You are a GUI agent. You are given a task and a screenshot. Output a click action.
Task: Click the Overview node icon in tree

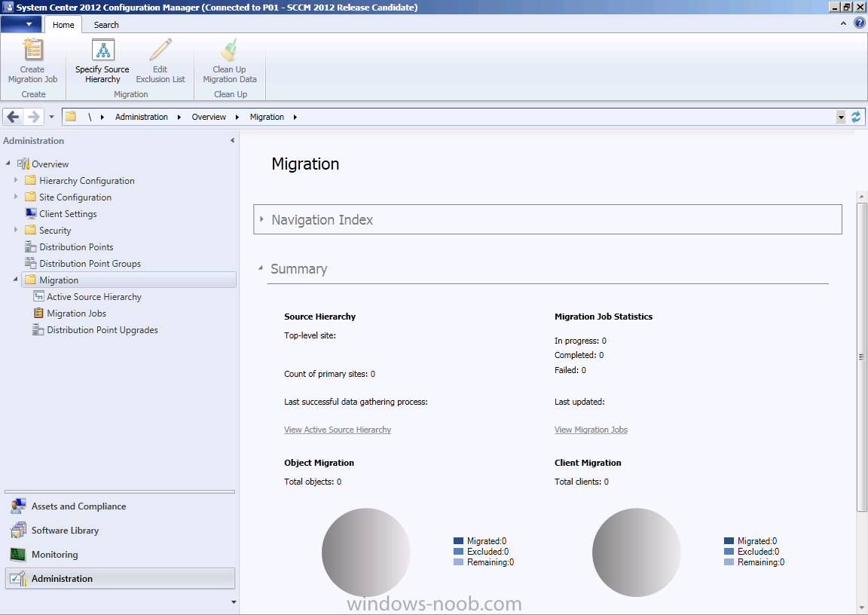23,164
